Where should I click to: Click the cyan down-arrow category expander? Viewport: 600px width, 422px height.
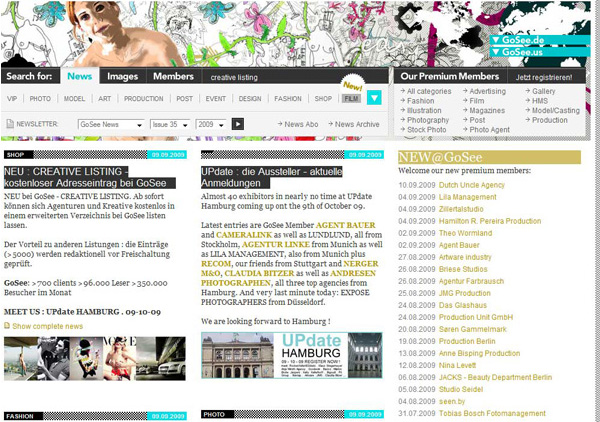pos(374,98)
